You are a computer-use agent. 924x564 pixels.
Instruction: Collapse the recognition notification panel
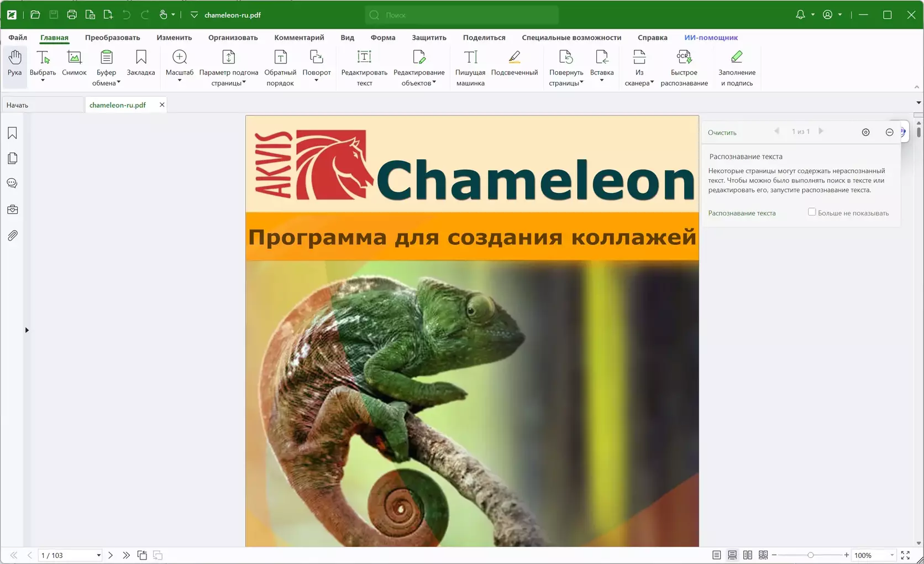point(889,132)
